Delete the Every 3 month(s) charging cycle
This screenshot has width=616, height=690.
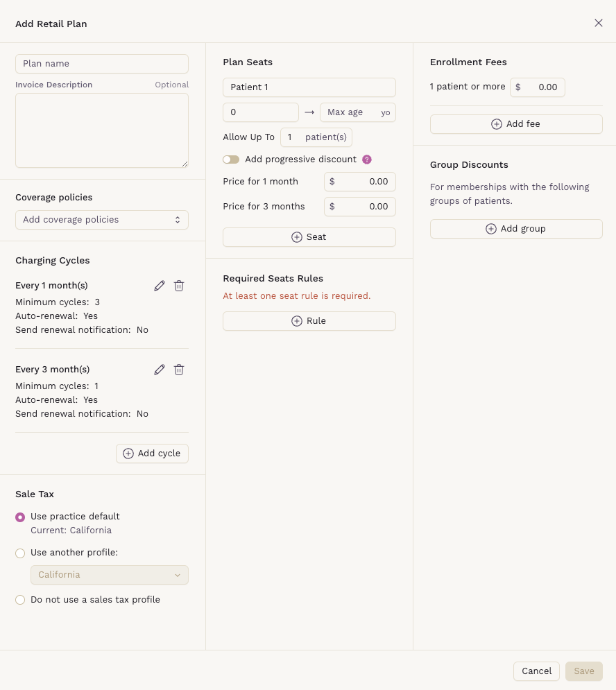point(179,370)
